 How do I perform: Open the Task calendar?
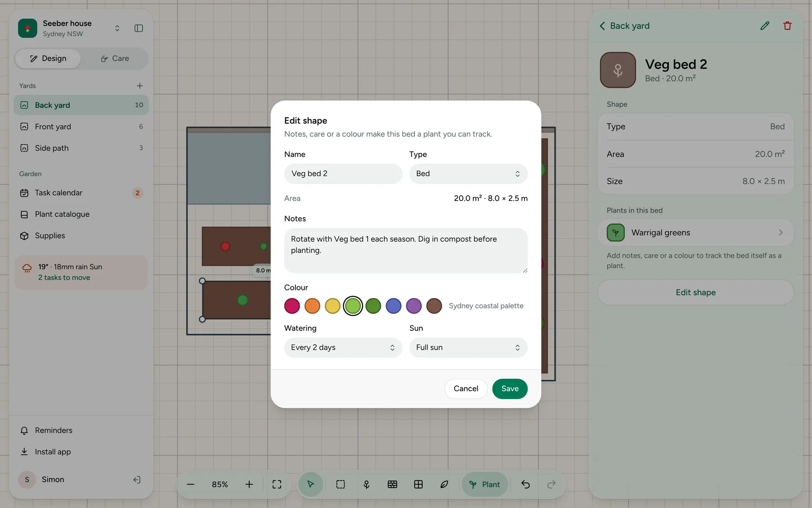[x=81, y=193]
